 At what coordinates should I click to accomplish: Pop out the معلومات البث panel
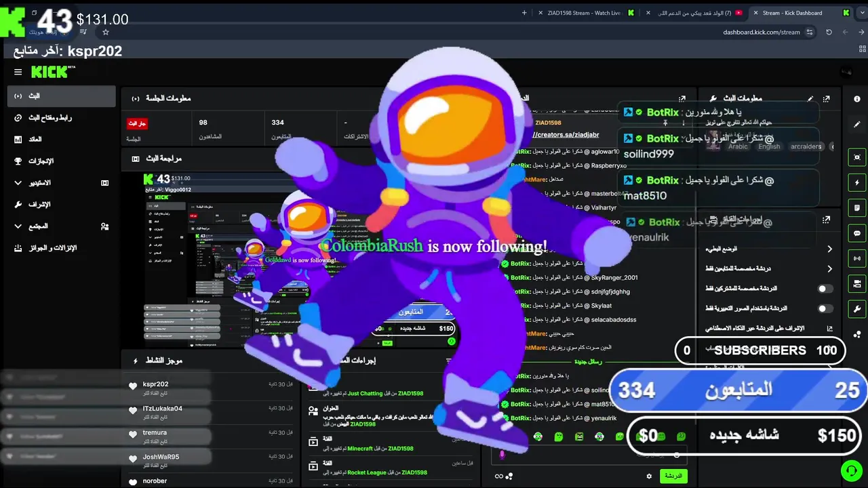pos(827,99)
